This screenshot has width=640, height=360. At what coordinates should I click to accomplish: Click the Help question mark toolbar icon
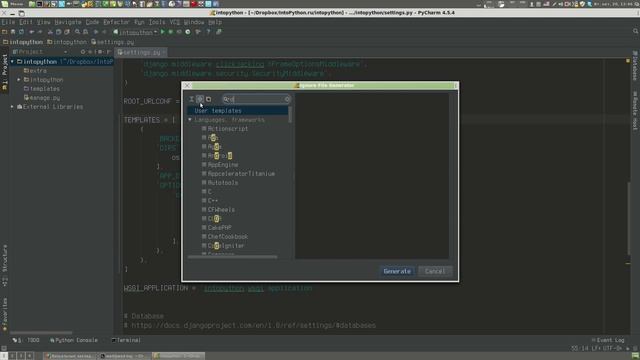(208, 32)
